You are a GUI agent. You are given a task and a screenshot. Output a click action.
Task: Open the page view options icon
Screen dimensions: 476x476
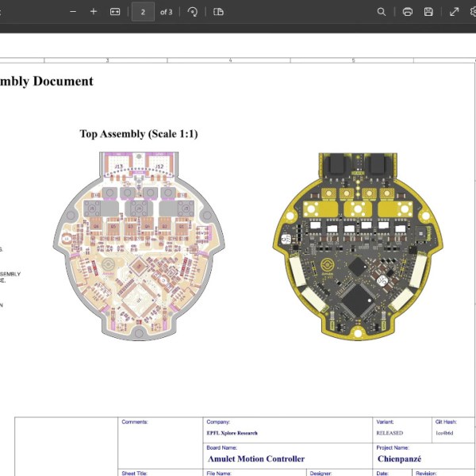[218, 12]
